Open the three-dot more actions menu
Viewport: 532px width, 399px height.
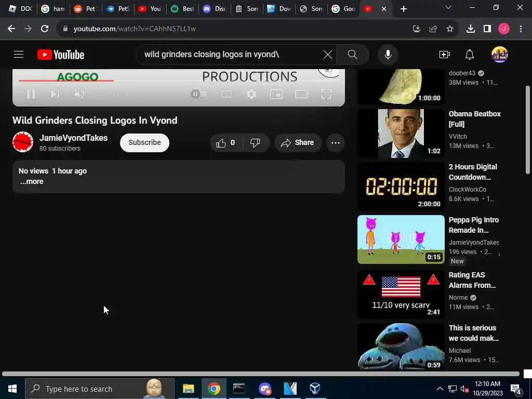click(x=336, y=143)
